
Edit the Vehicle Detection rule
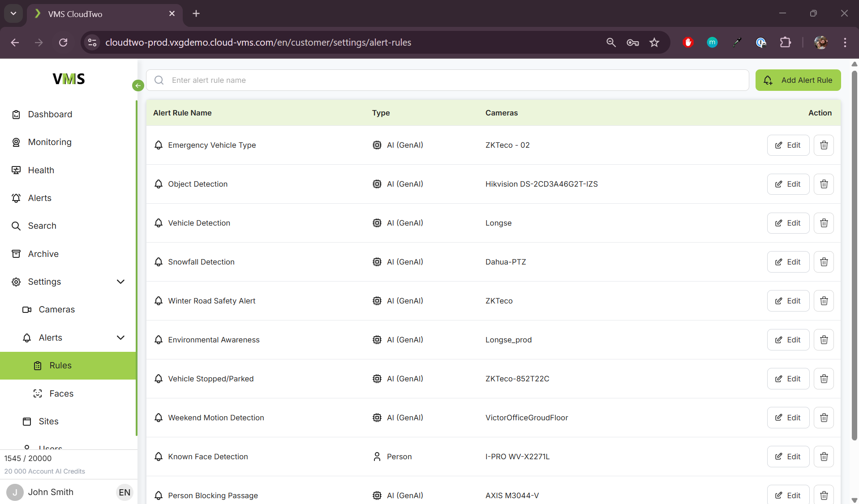click(788, 223)
